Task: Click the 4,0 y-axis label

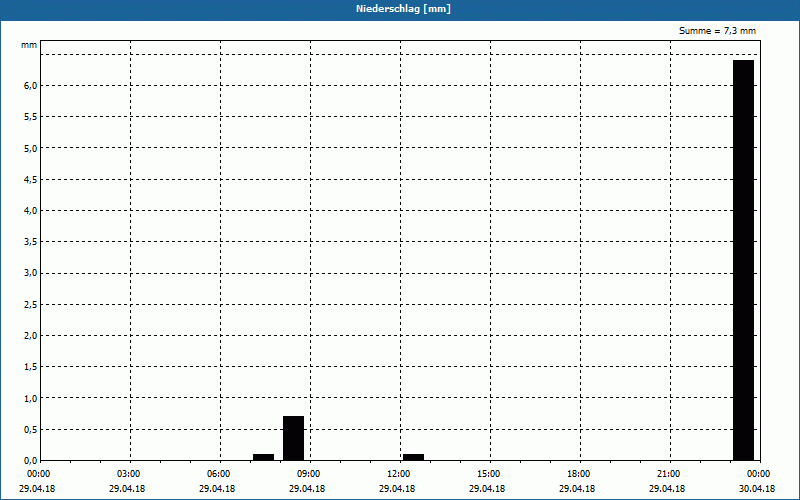Action: point(31,211)
